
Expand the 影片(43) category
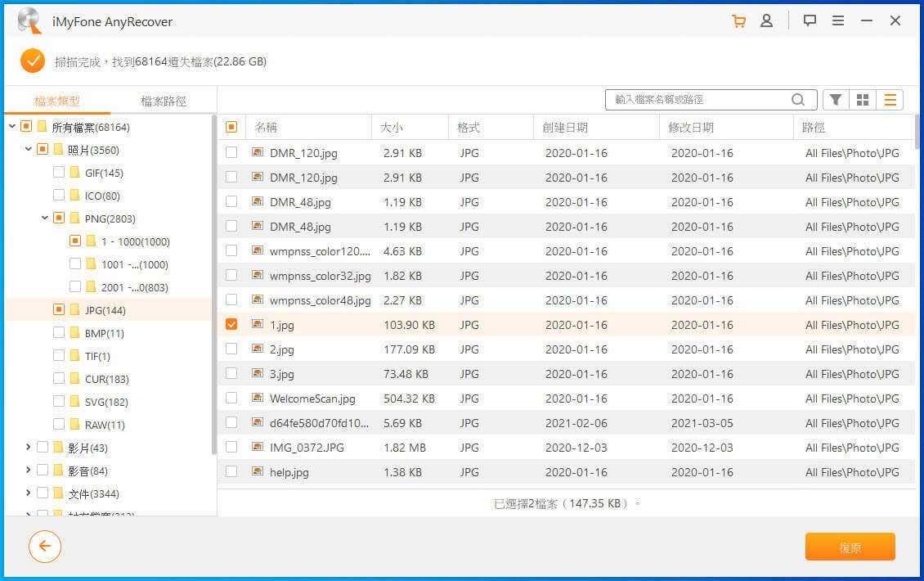click(x=29, y=448)
